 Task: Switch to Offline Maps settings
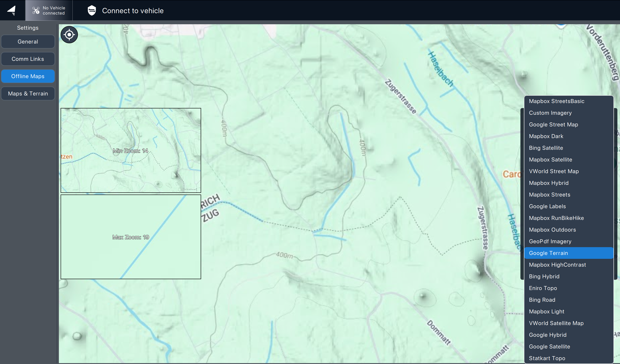point(28,76)
